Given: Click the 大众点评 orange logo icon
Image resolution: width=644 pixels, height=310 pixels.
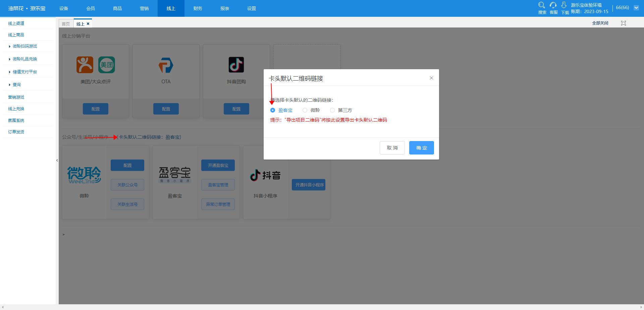Looking at the screenshot, I should pos(85,65).
